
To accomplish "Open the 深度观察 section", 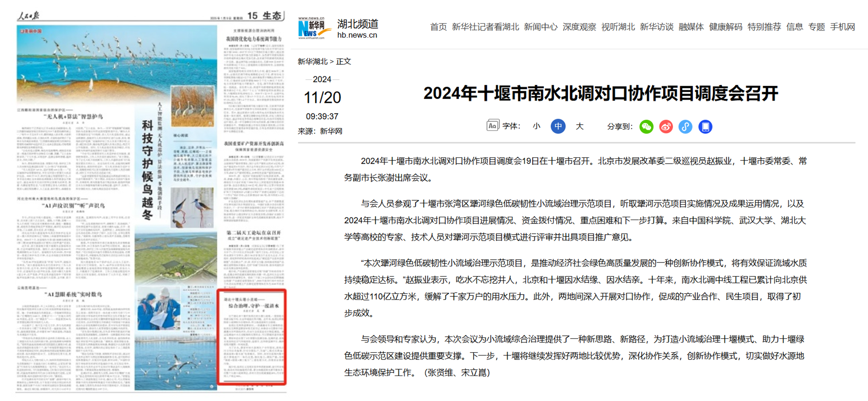I will coord(579,27).
